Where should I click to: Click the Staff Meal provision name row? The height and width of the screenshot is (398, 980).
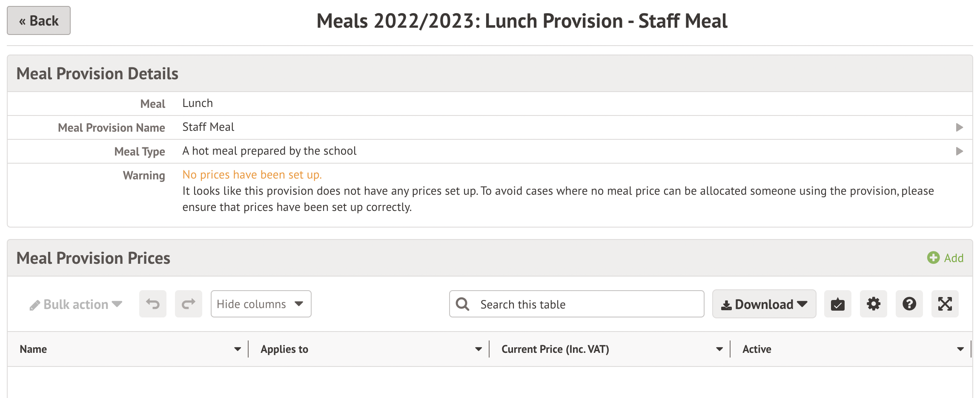(209, 127)
